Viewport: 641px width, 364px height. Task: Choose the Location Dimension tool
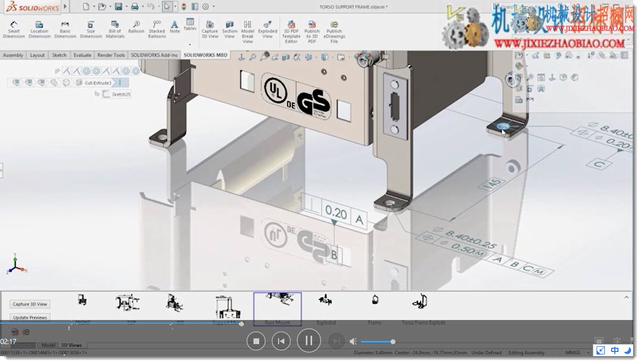coord(39,29)
